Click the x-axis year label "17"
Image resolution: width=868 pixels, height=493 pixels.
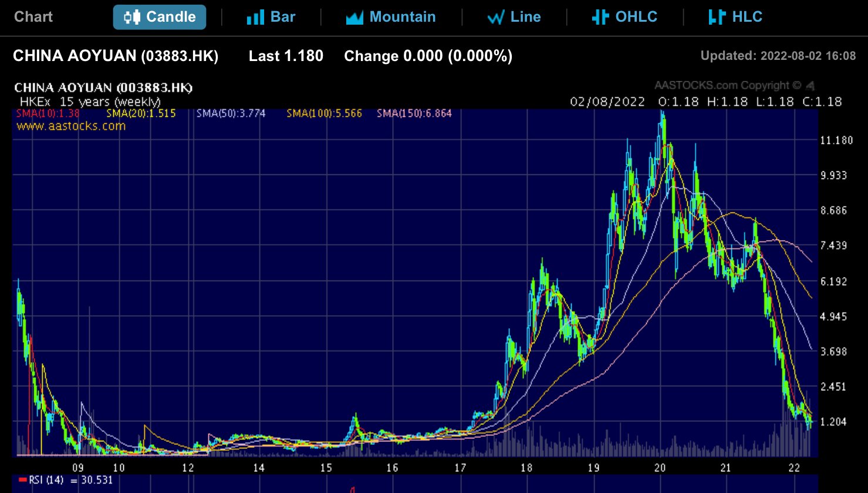[x=460, y=468]
